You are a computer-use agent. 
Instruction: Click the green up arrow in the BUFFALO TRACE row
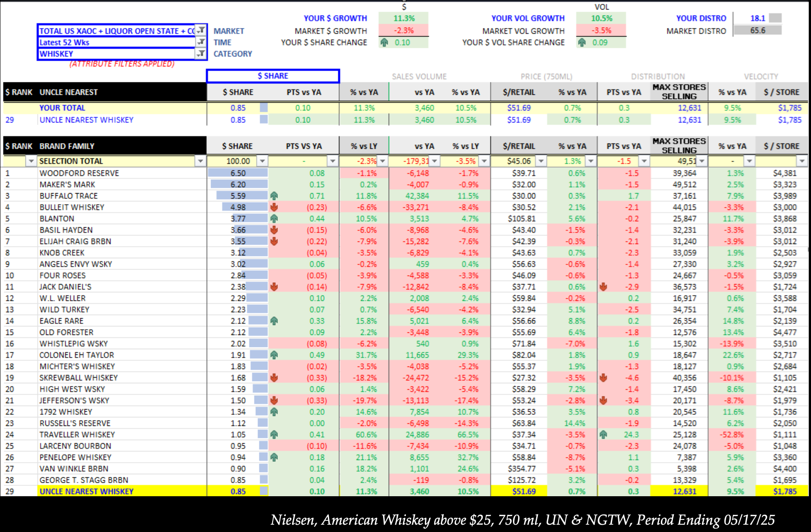[274, 196]
